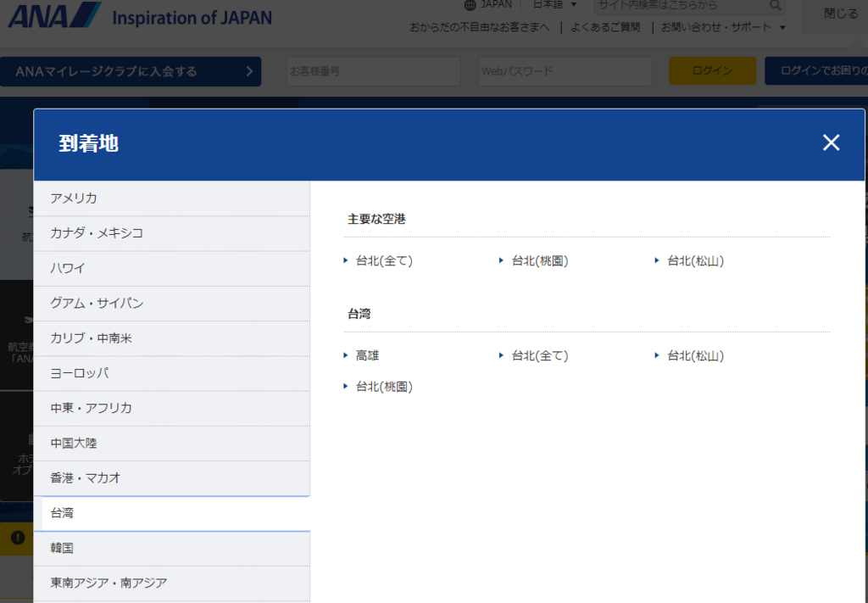
Task: Close the 到着地 dialog with the X
Action: (830, 142)
